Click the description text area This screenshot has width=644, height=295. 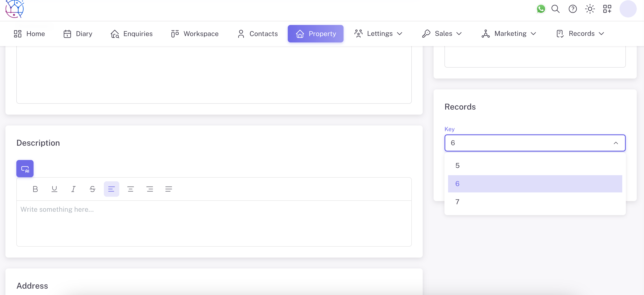pyautogui.click(x=214, y=223)
